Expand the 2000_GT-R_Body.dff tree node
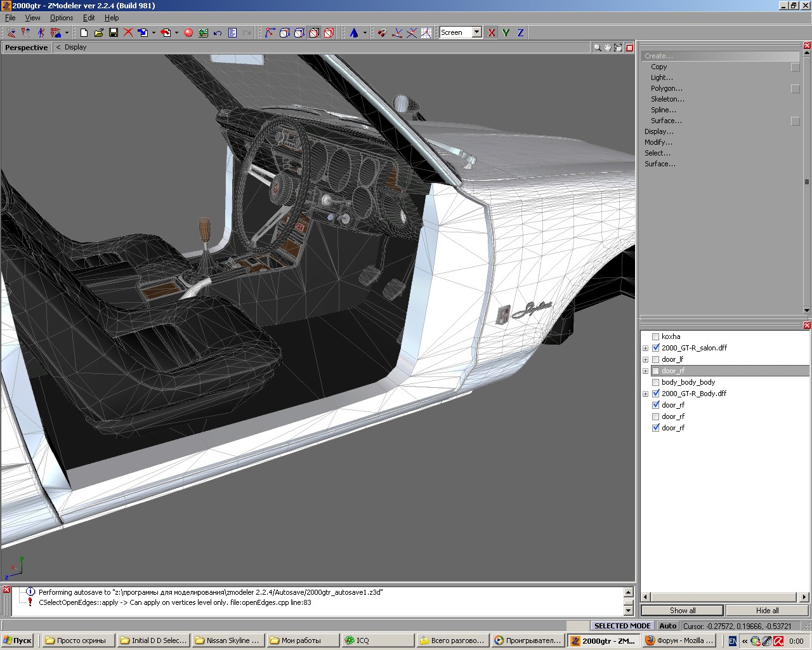 646,394
